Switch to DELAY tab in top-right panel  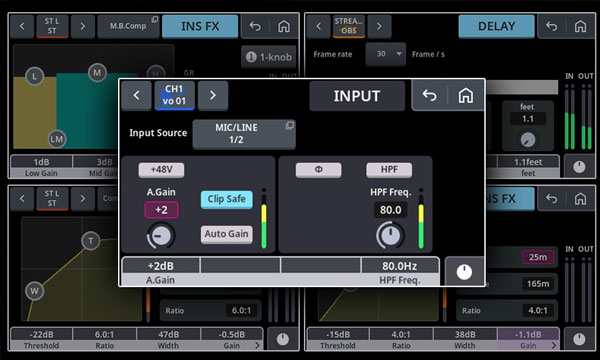[496, 26]
